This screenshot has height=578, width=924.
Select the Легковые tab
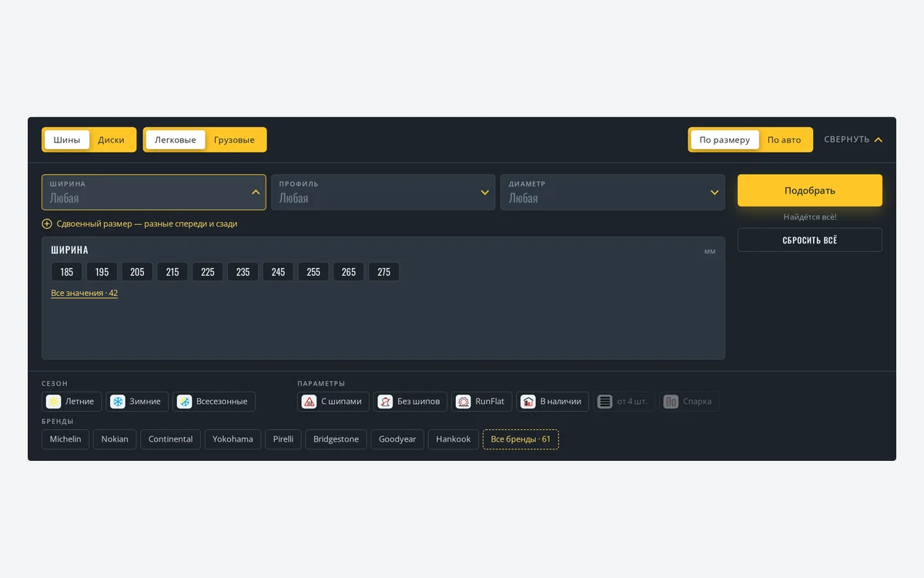click(176, 139)
